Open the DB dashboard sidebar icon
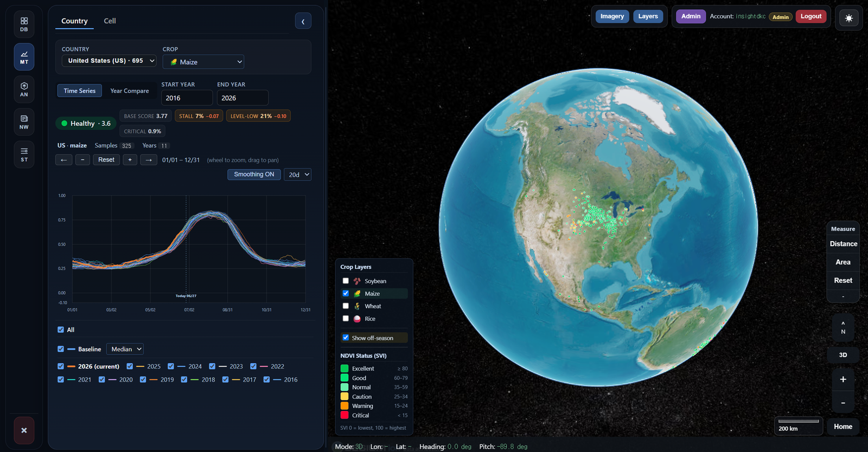Image resolution: width=868 pixels, height=452 pixels. pyautogui.click(x=24, y=24)
